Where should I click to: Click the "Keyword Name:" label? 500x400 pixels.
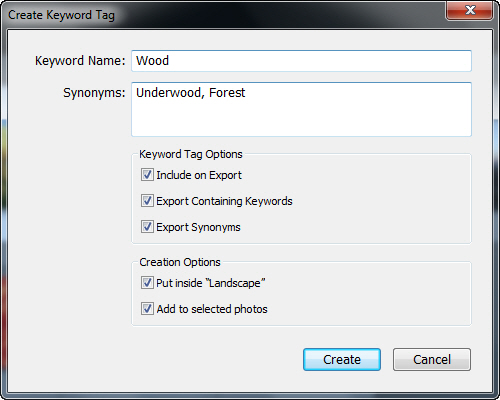point(80,61)
